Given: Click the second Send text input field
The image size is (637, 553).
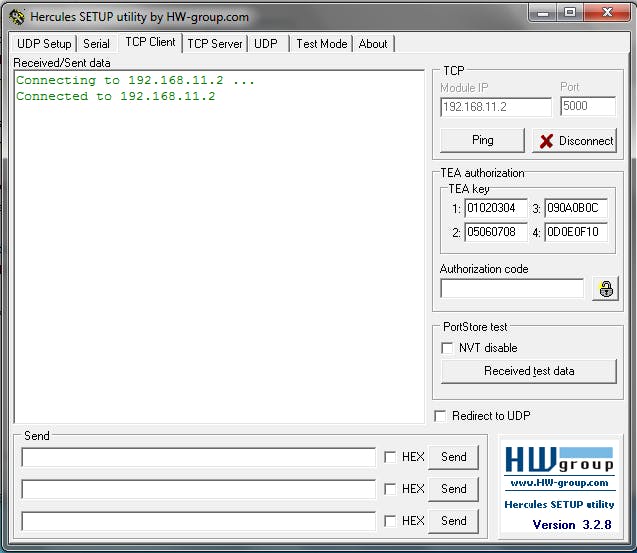Looking at the screenshot, I should point(198,489).
